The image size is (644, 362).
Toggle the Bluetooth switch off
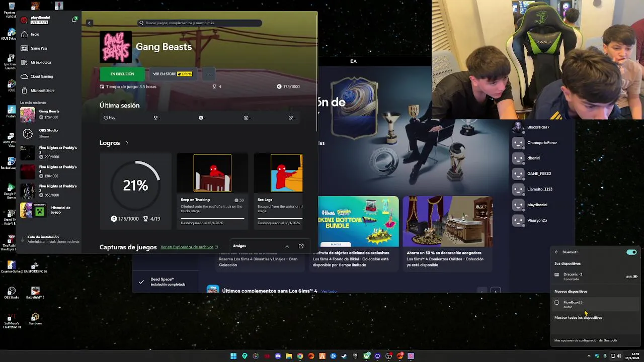tap(631, 252)
